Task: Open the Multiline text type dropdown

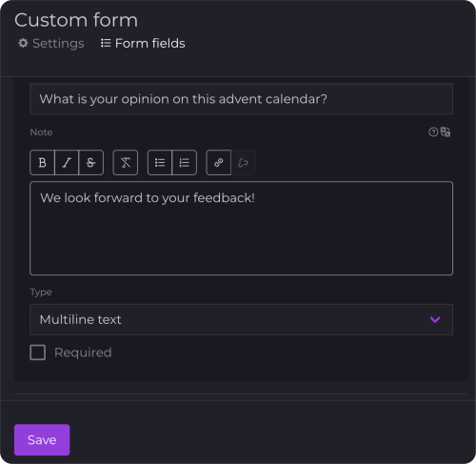Action: point(241,319)
